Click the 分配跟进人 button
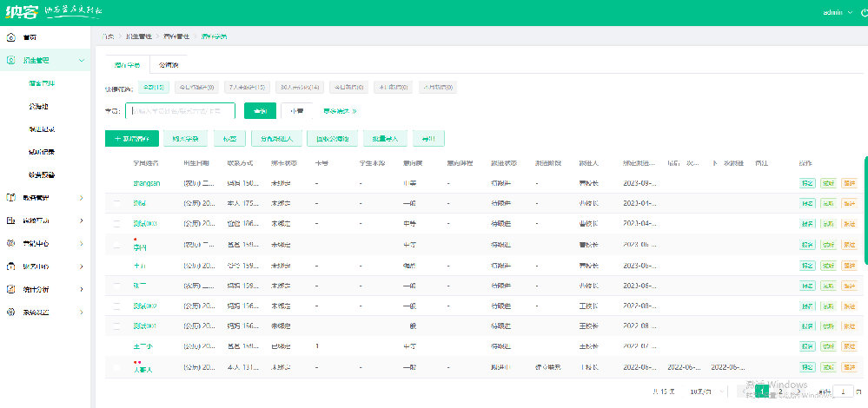 click(x=275, y=139)
